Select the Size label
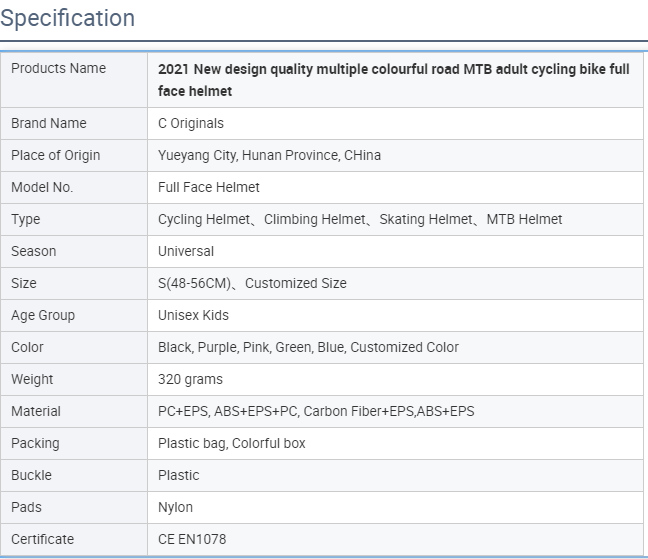The height and width of the screenshot is (559, 648). 24,283
